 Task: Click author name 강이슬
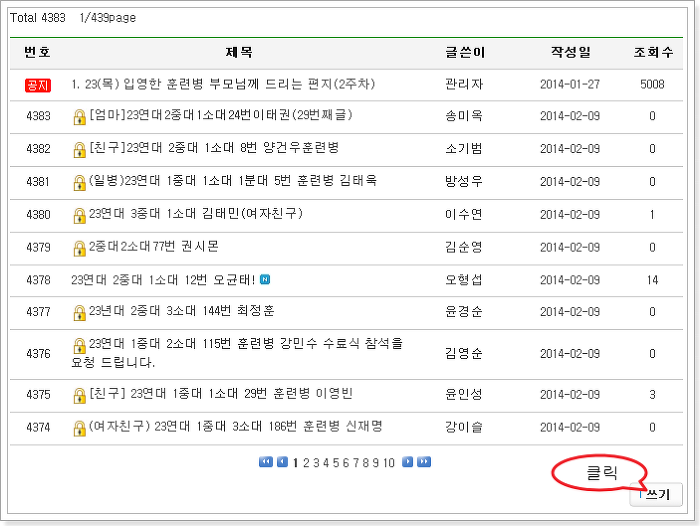pyautogui.click(x=464, y=428)
